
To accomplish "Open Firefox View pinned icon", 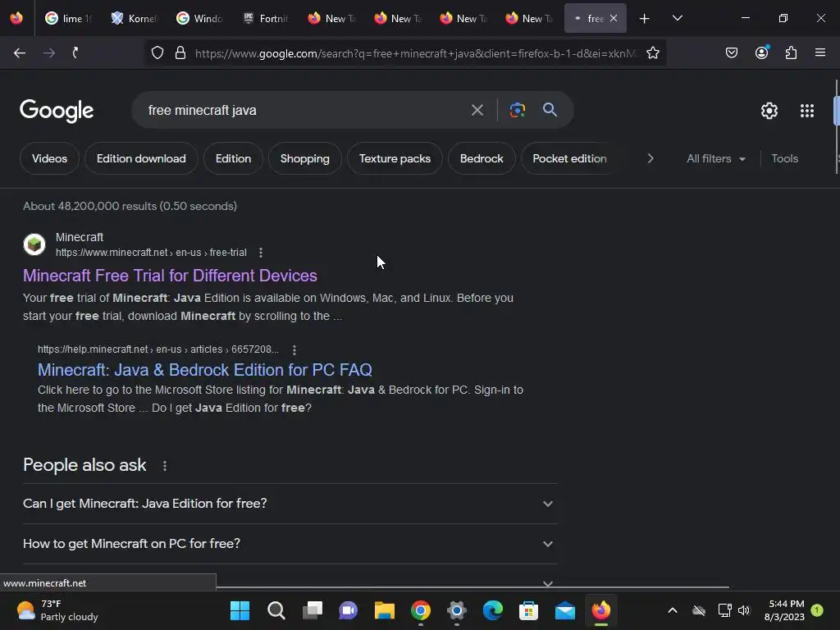I will [16, 18].
